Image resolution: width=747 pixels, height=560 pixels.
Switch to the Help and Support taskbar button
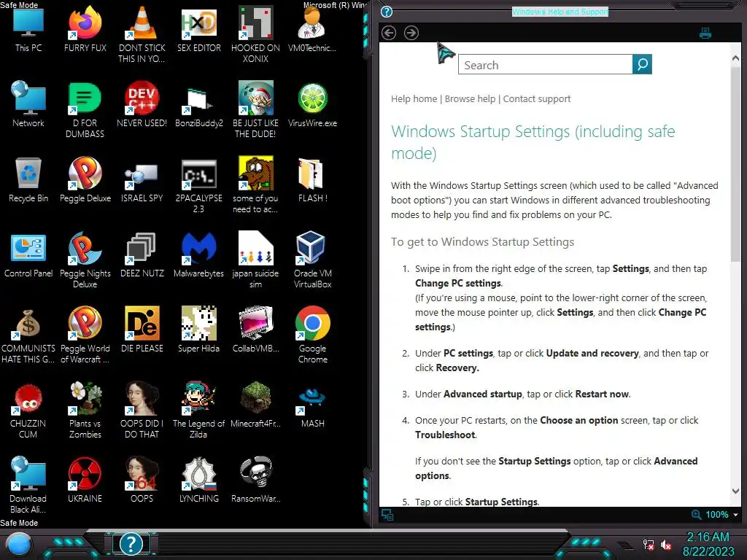pyautogui.click(x=131, y=543)
